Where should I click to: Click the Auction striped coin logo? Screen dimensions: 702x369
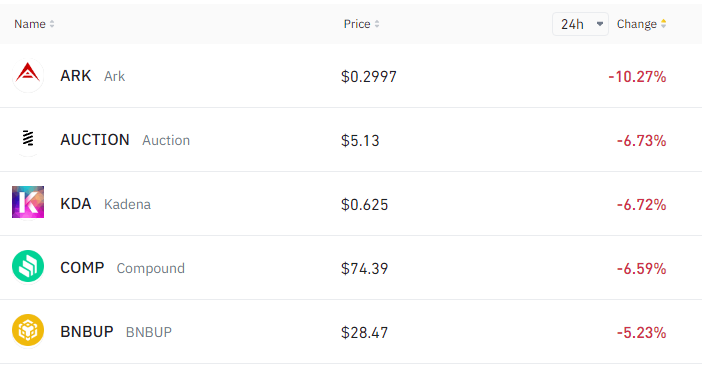[x=28, y=140]
